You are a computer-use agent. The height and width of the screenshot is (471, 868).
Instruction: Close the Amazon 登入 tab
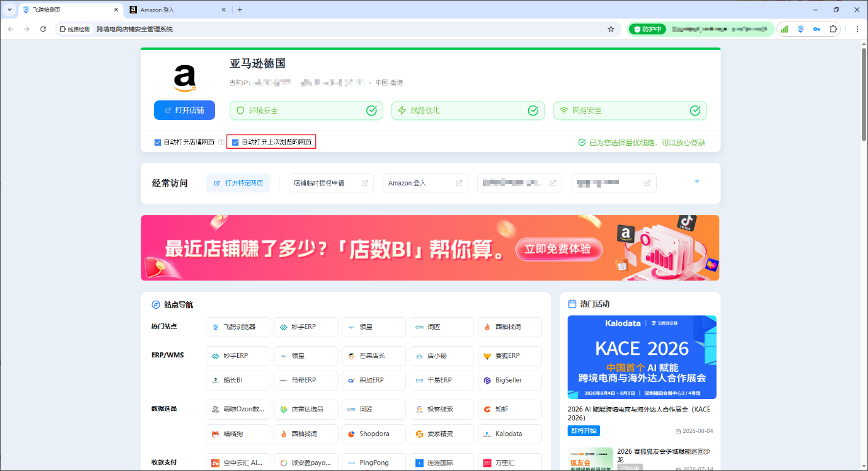point(224,10)
